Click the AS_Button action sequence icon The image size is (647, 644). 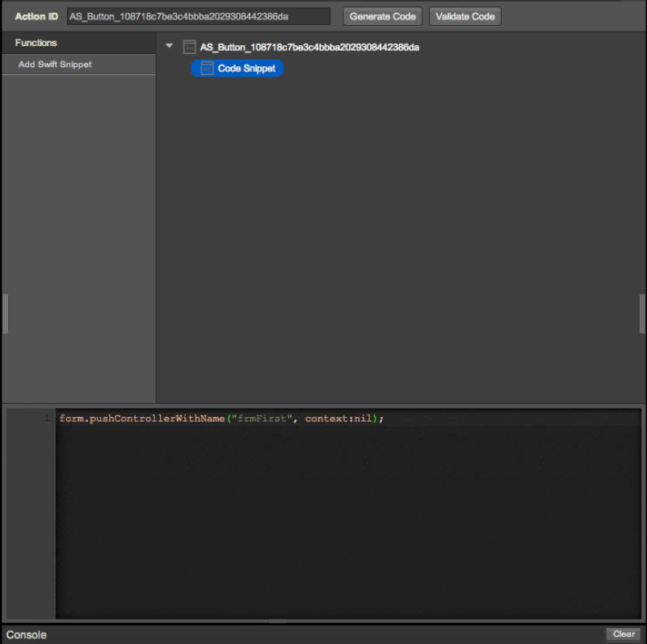tap(189, 47)
